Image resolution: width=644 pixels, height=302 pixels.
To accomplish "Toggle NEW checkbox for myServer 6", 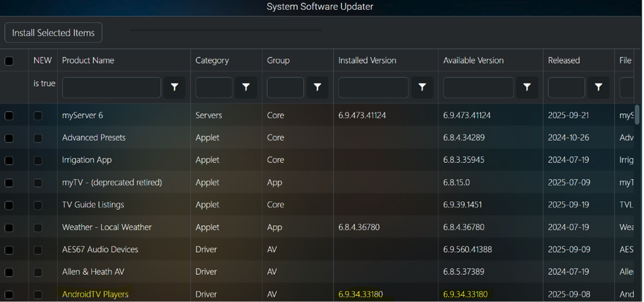I will pos(38,116).
